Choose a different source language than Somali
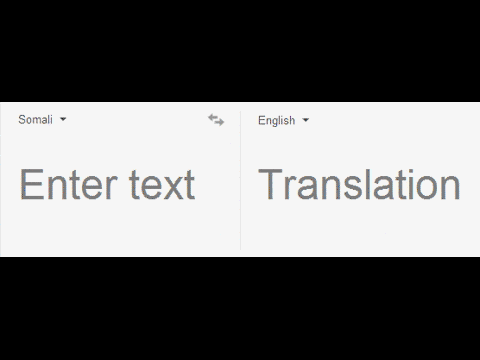The width and height of the screenshot is (480, 360). [x=42, y=119]
